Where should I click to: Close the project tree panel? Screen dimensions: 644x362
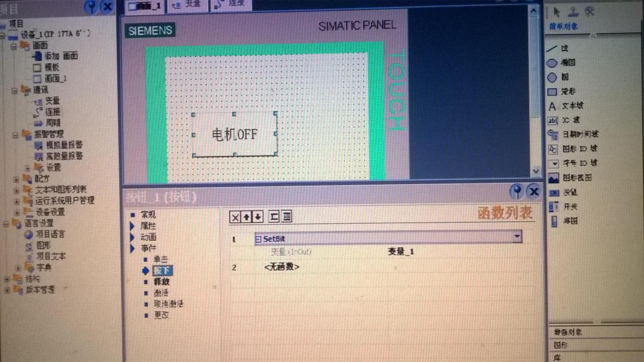(x=107, y=7)
